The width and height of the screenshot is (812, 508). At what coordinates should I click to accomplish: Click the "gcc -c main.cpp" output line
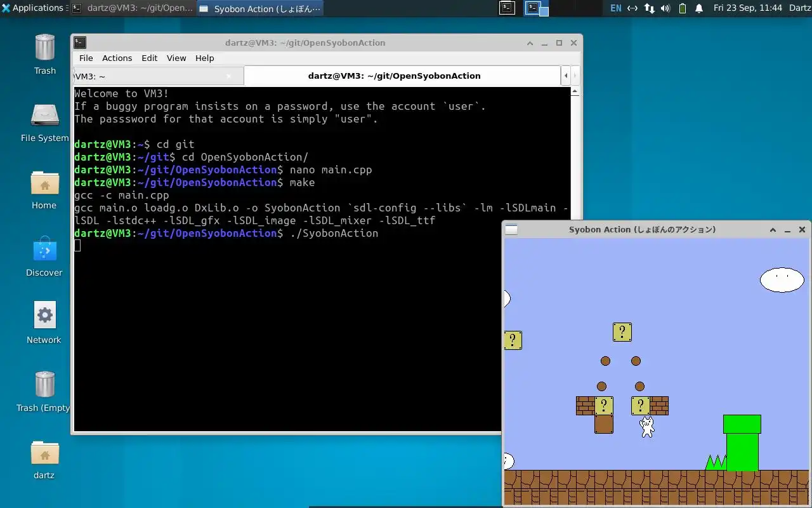pos(122,195)
